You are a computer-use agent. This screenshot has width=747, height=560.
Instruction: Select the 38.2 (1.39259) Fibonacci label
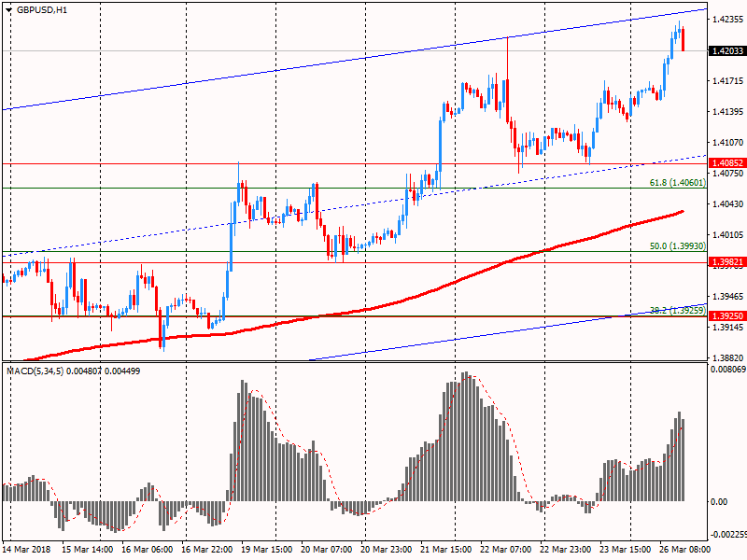[x=678, y=311]
